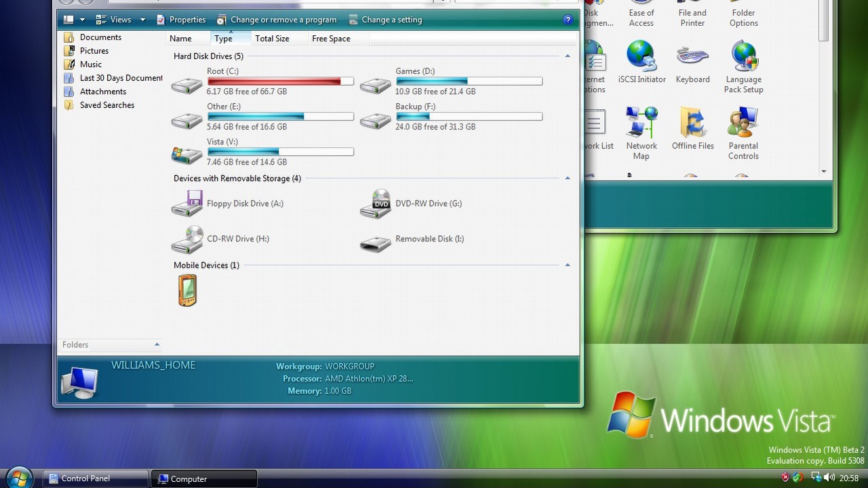
Task: Open the Views dropdown menu
Action: click(x=142, y=20)
